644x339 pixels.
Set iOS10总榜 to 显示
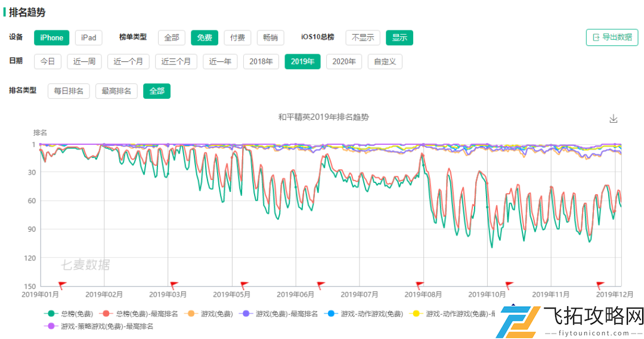coord(399,38)
